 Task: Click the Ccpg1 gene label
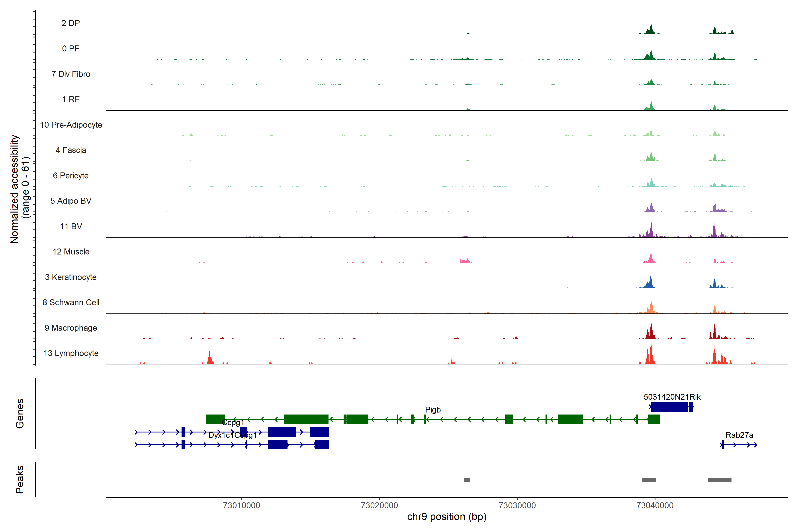pos(233,422)
